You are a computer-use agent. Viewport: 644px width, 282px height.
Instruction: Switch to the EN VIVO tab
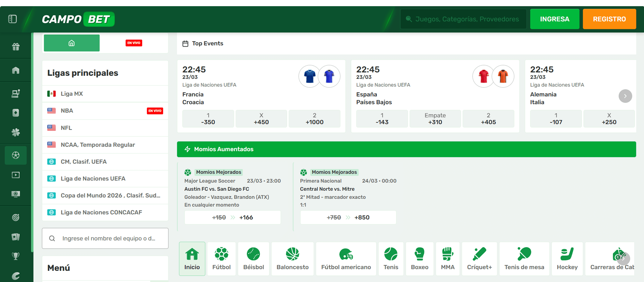tap(134, 43)
